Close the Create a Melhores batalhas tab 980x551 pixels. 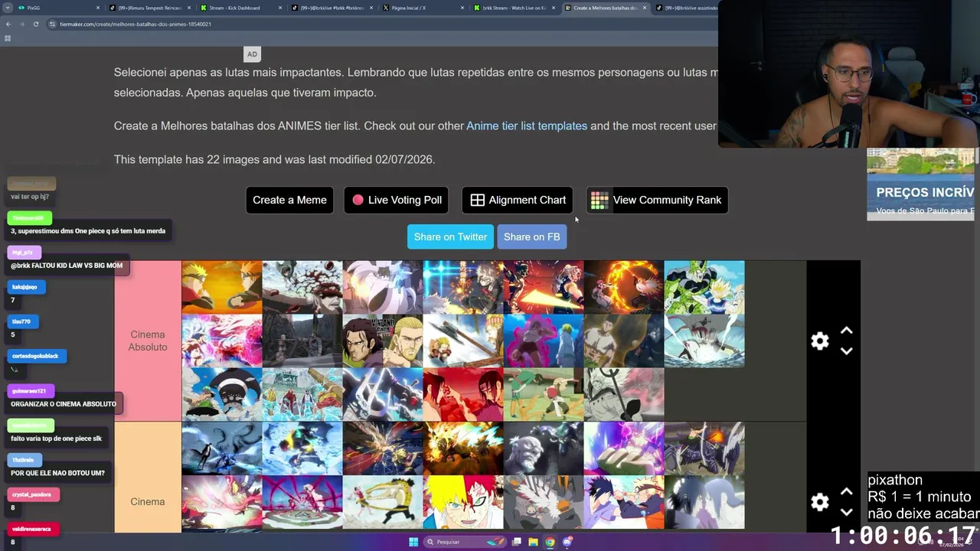pyautogui.click(x=645, y=8)
